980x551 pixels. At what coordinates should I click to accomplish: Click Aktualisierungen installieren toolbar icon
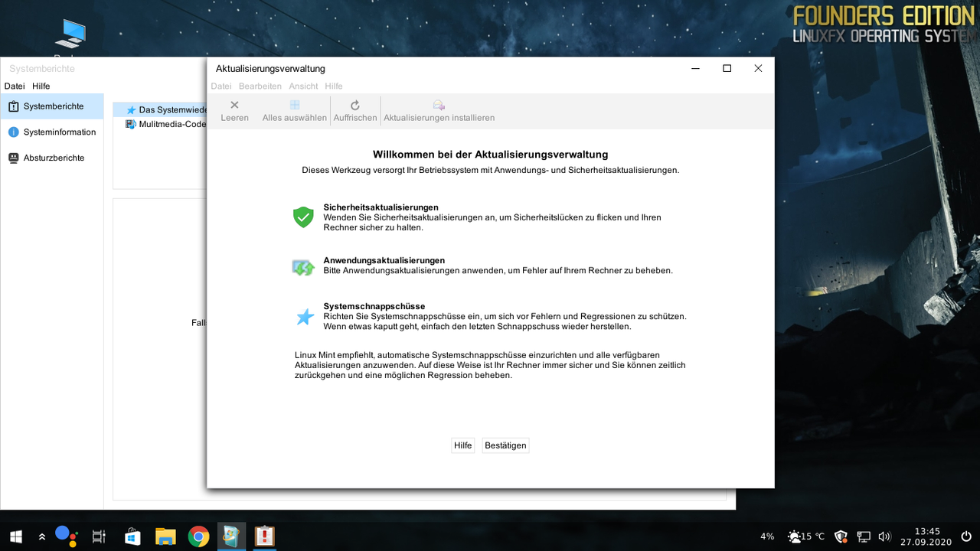coord(439,106)
